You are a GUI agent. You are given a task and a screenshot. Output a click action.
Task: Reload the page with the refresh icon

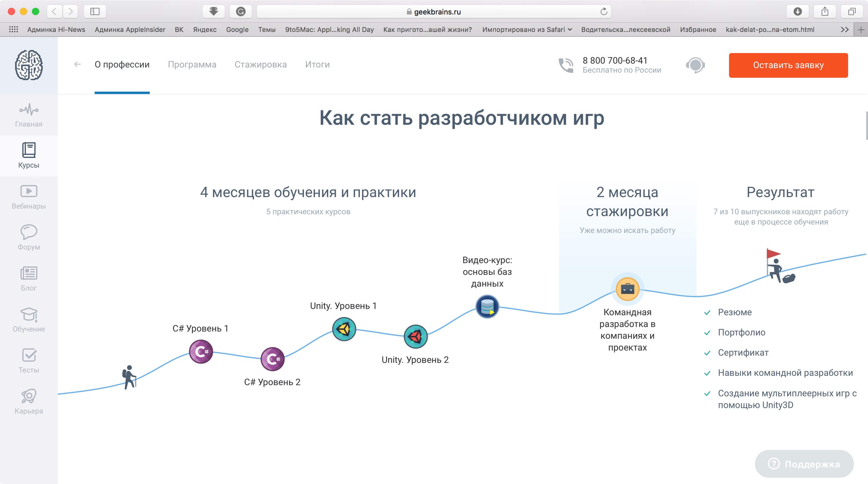(603, 11)
